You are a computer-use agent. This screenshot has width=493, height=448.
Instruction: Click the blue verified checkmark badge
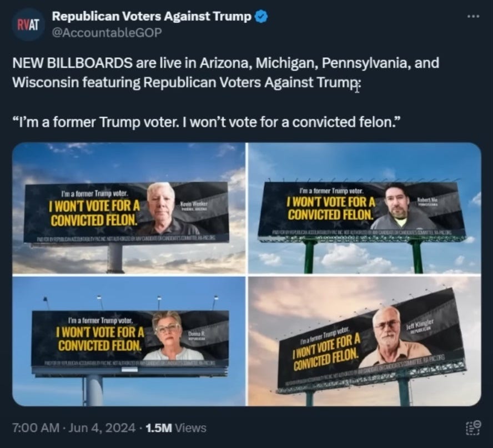coord(261,16)
